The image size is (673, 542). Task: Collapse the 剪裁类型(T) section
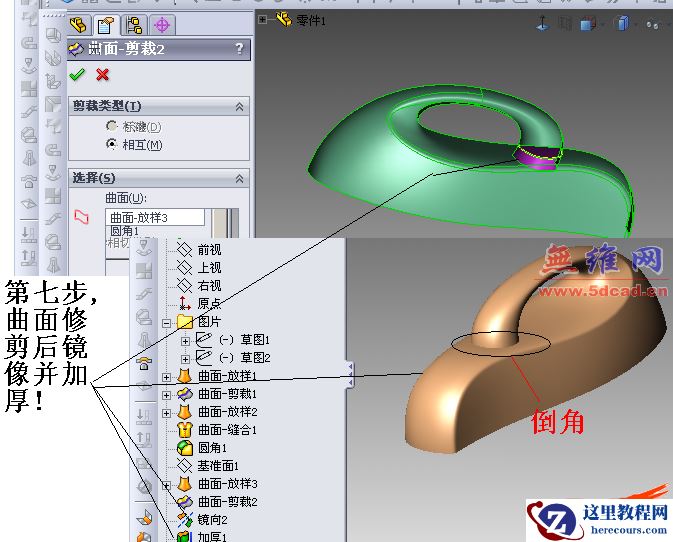[x=239, y=106]
